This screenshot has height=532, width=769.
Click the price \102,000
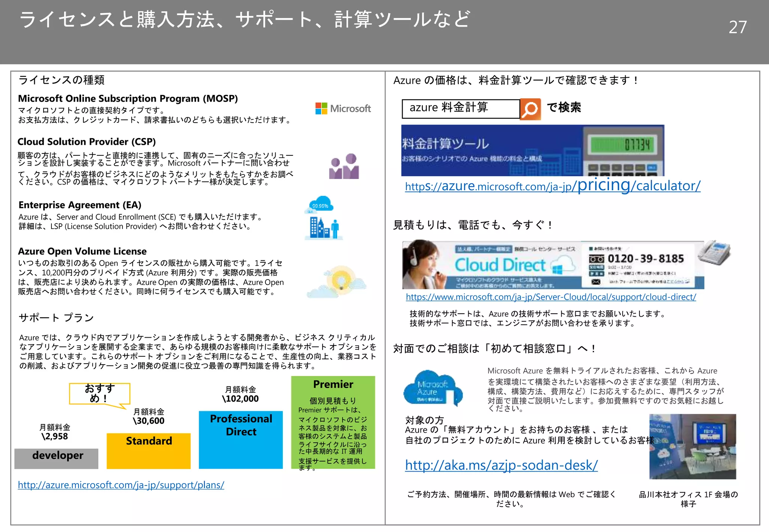240,398
